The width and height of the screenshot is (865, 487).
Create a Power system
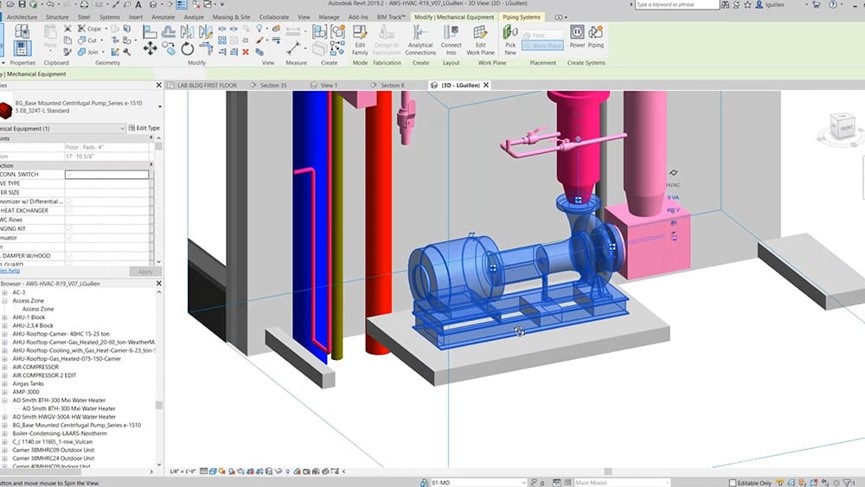pyautogui.click(x=577, y=36)
